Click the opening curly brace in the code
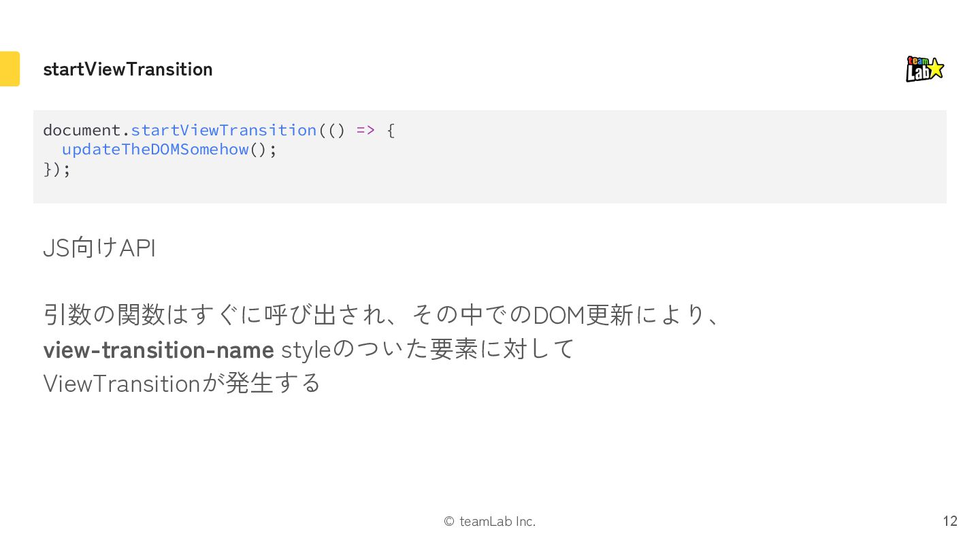This screenshot has width=980, height=551. point(391,130)
